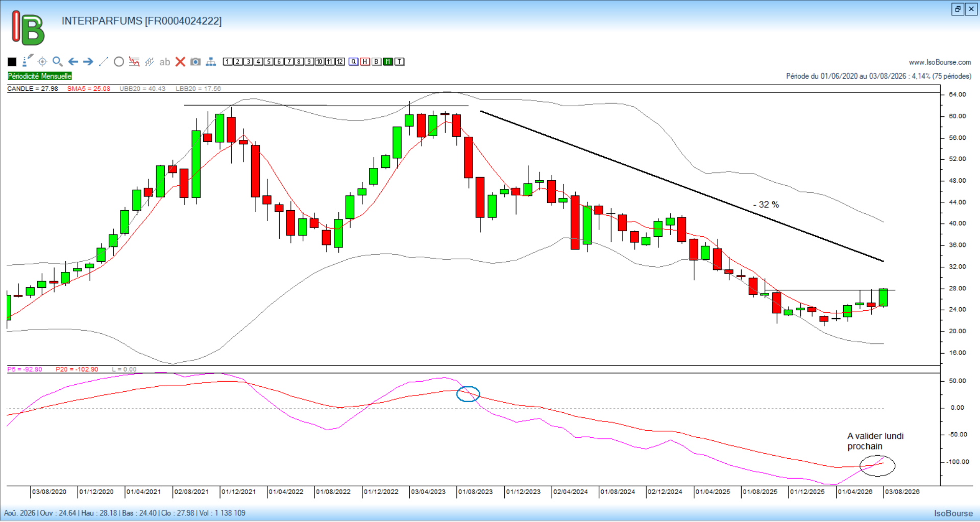Select the 'A valider lundi prochain' note
The width and height of the screenshot is (980, 522).
coord(875,441)
